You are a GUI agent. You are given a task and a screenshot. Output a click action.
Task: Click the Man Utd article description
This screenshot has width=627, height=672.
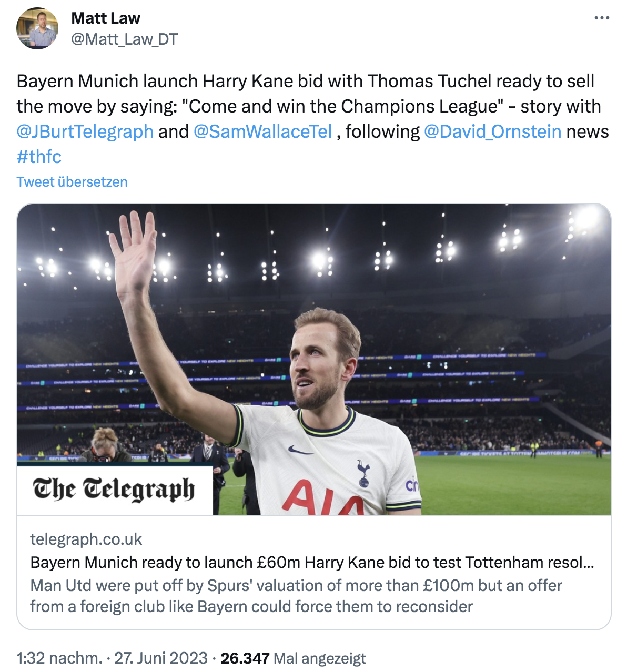click(296, 596)
